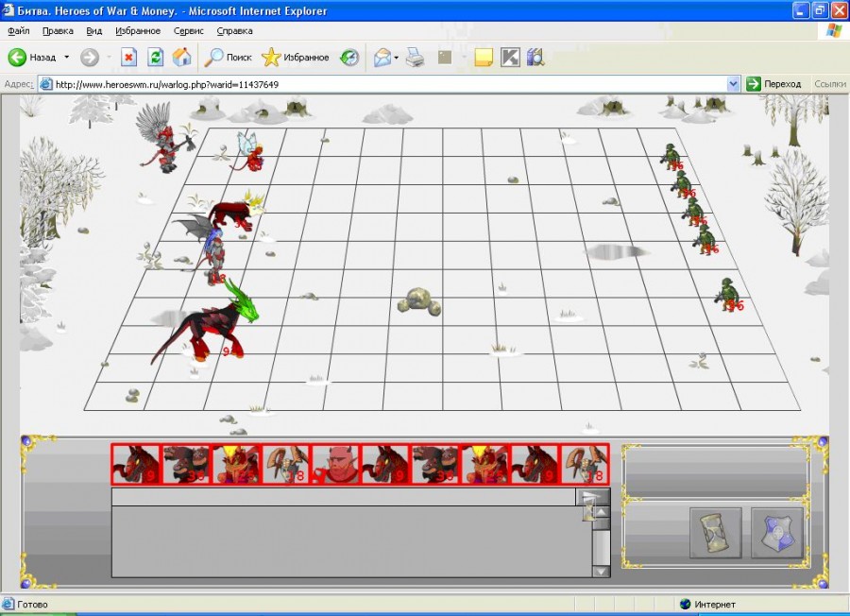The height and width of the screenshot is (616, 850).
Task: Open the Вид menu
Action: tap(93, 31)
